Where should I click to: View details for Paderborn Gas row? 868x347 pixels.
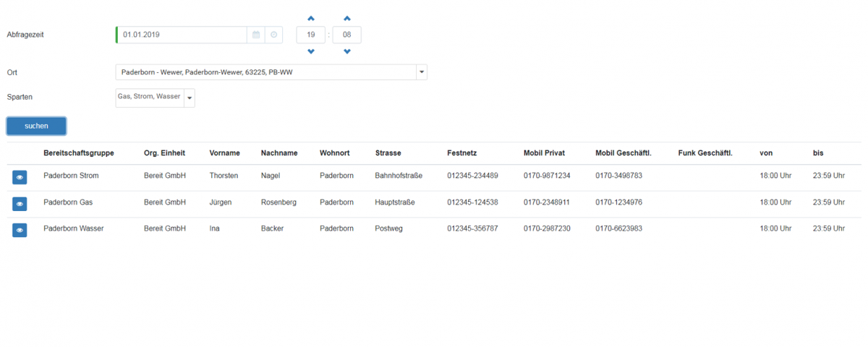(20, 204)
